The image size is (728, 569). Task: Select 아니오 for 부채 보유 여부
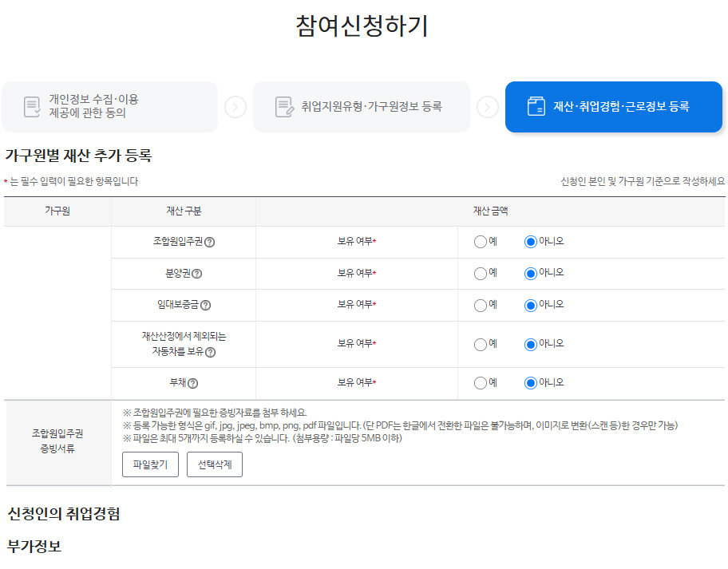[x=531, y=383]
